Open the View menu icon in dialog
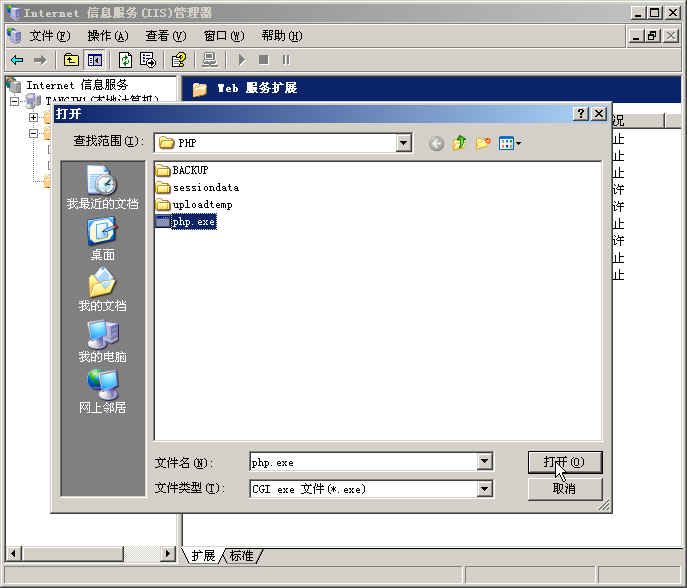The image size is (687, 588). (510, 144)
